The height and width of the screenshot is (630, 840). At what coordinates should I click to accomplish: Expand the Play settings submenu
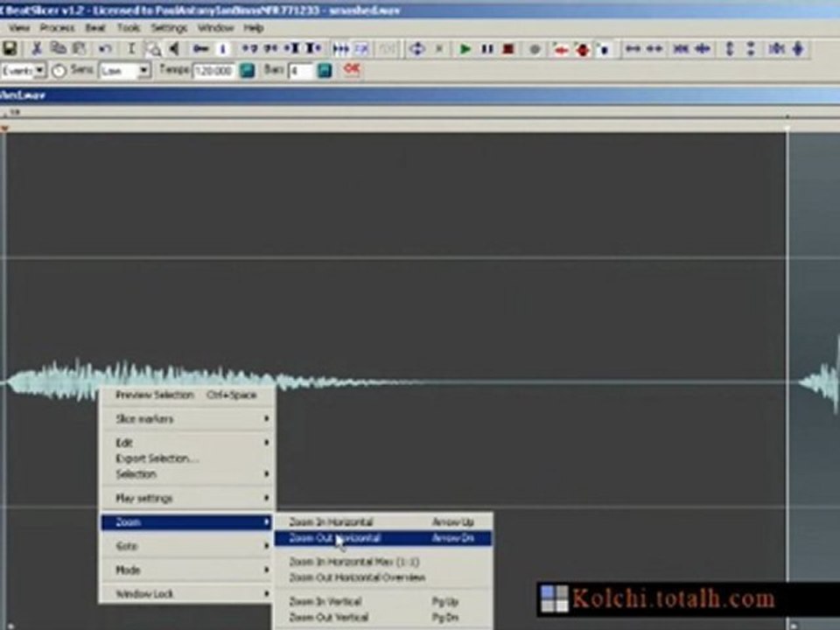(187, 498)
